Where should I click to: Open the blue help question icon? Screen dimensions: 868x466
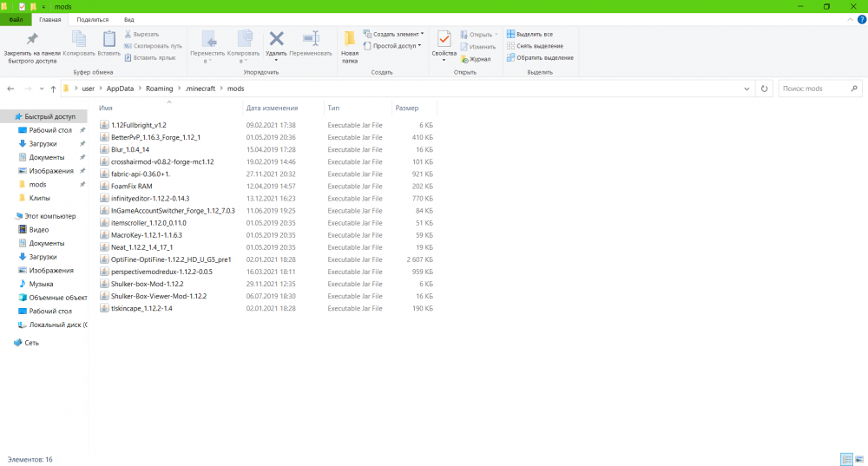point(861,19)
